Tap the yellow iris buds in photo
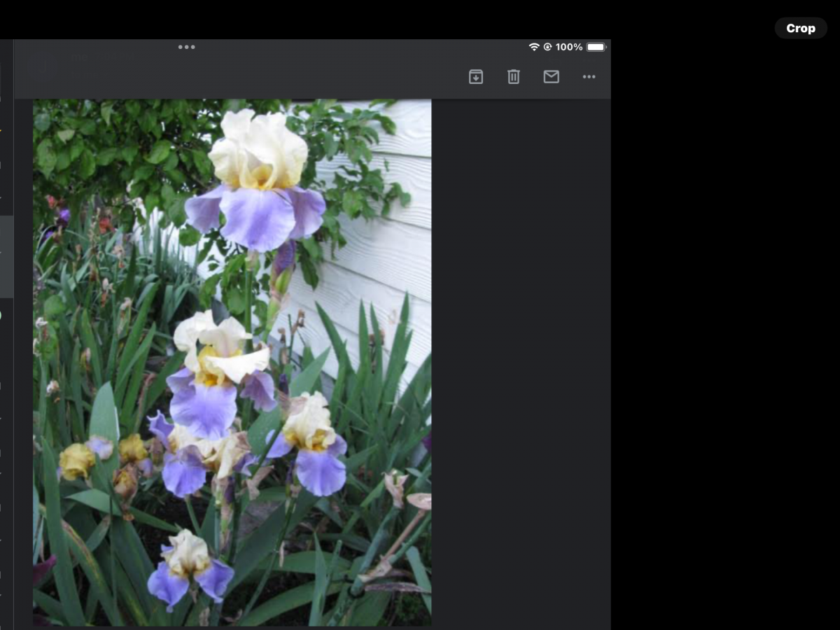 click(x=77, y=461)
